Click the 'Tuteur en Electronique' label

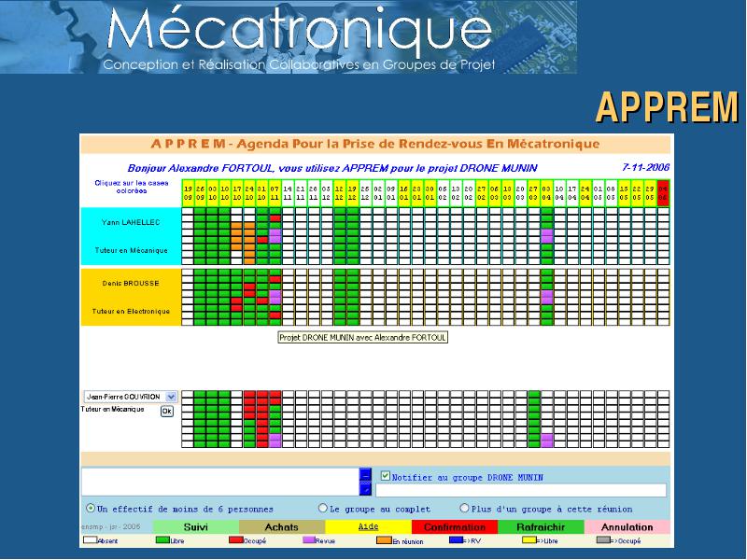pos(131,312)
